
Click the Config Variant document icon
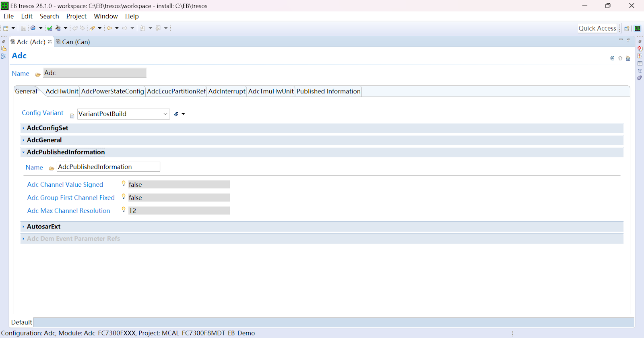point(72,116)
